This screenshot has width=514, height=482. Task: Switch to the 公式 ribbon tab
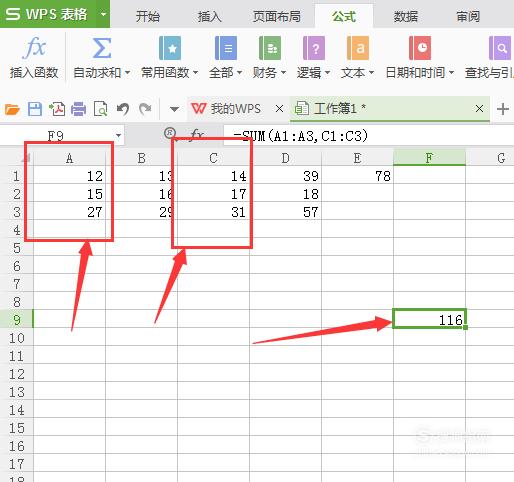(344, 16)
